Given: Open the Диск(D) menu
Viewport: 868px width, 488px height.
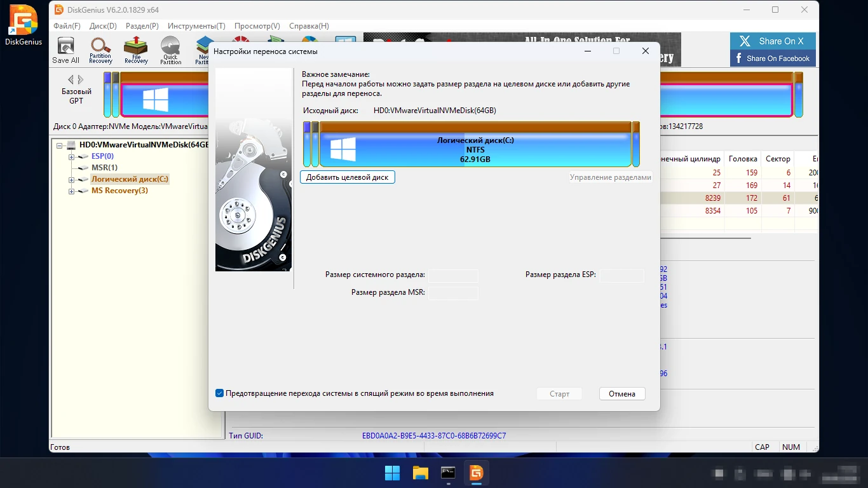Looking at the screenshot, I should pyautogui.click(x=103, y=26).
